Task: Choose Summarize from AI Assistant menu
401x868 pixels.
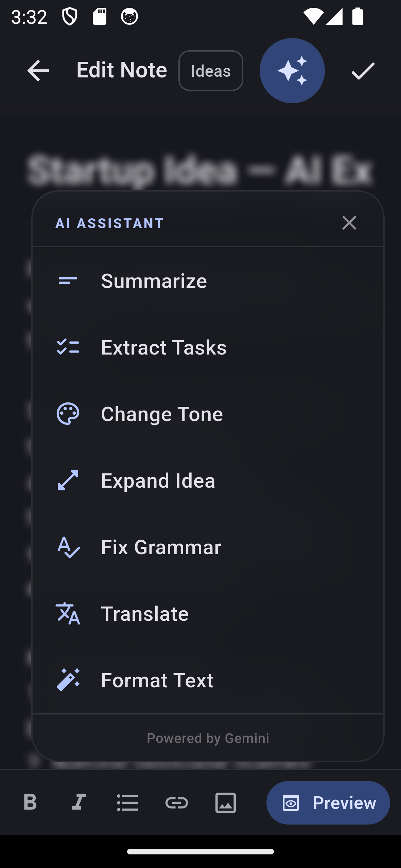Action: [208, 281]
